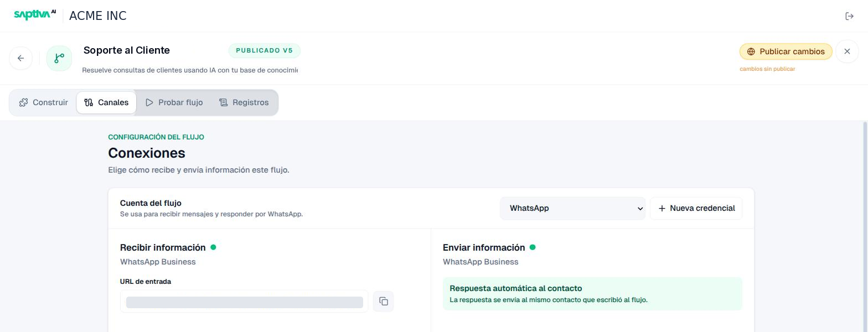Image resolution: width=868 pixels, height=332 pixels.
Task: Click the URL de entrada field
Action: [x=244, y=301]
